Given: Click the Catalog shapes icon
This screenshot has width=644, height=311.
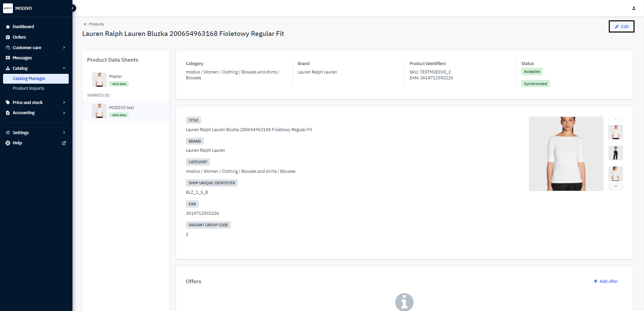Looking at the screenshot, I should [8, 68].
